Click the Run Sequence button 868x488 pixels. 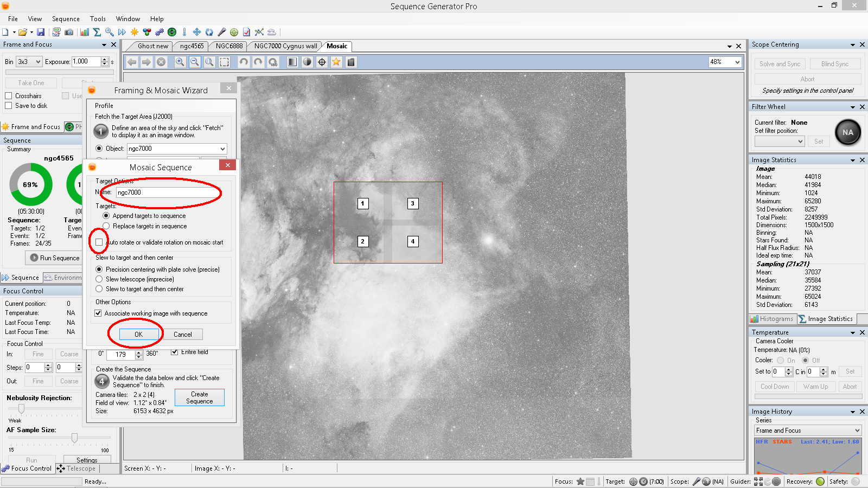pos(55,258)
